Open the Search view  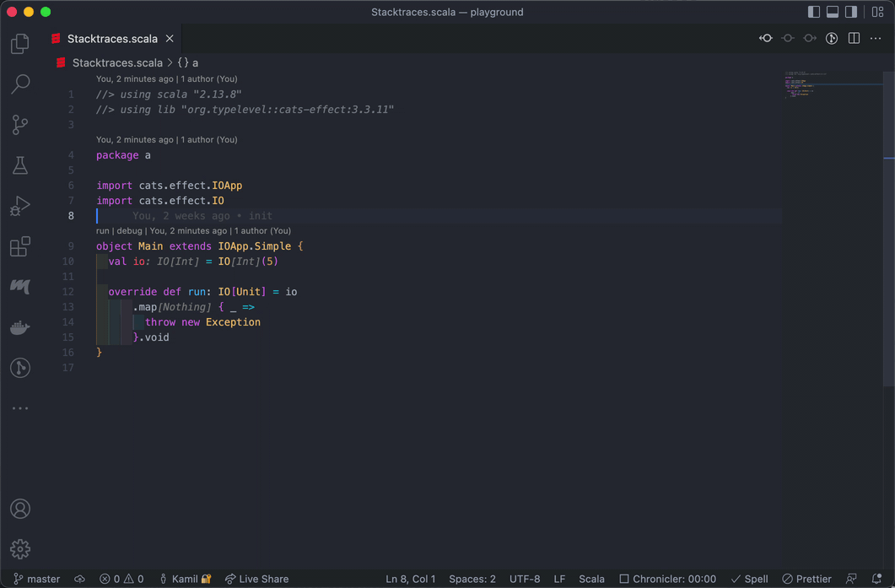(20, 84)
